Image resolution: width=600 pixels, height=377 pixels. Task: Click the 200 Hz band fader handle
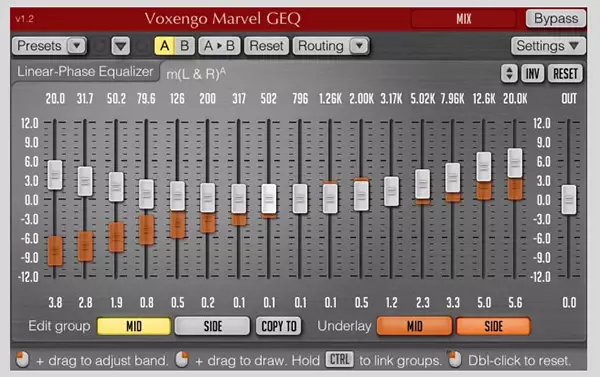coord(208,198)
